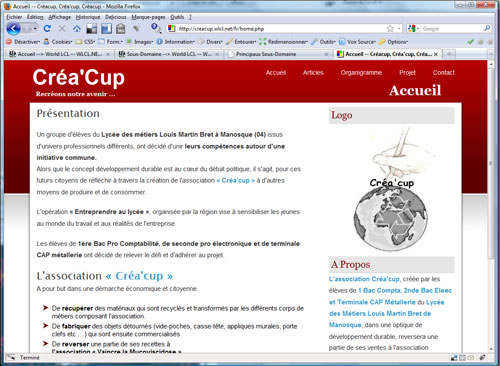Open the Historique menu

click(x=88, y=17)
